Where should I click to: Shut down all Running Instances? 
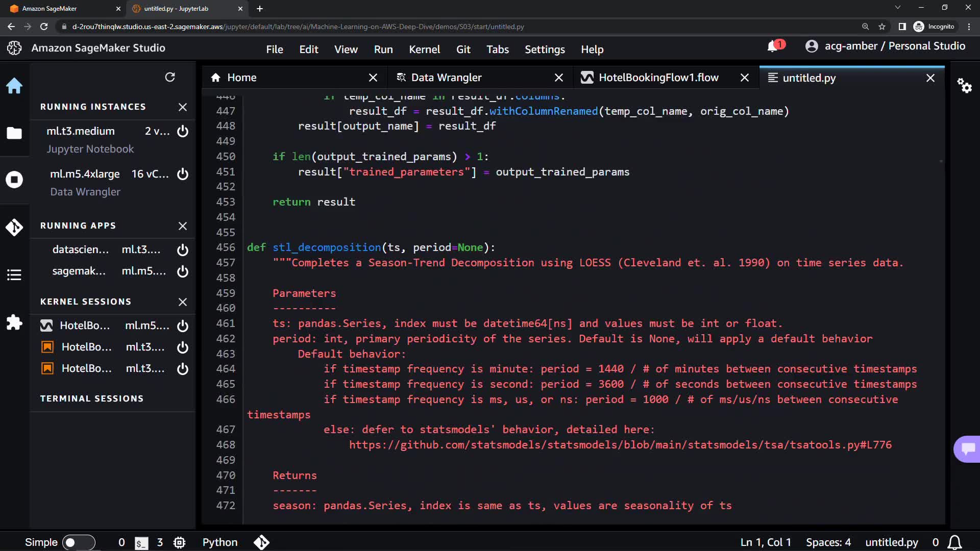coord(183,107)
